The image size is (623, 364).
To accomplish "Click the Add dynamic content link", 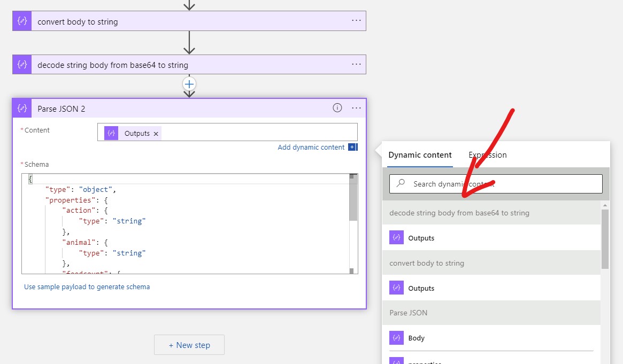I will pyautogui.click(x=311, y=148).
